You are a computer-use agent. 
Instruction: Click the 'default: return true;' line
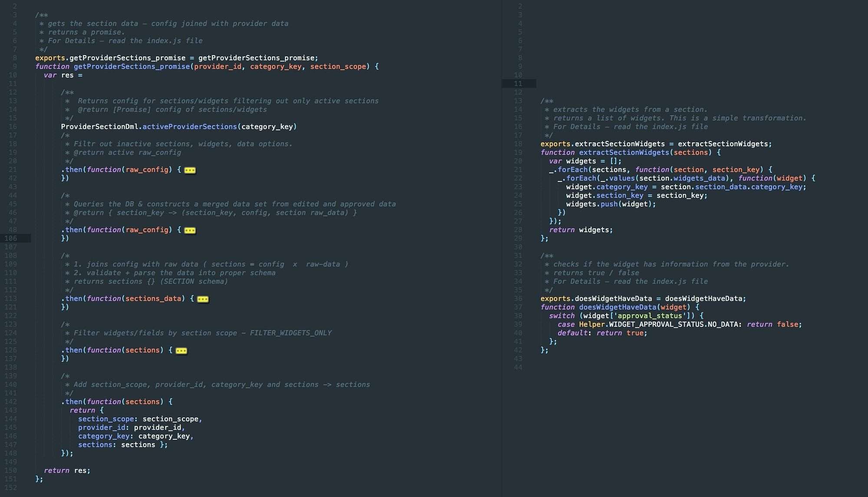pyautogui.click(x=602, y=333)
